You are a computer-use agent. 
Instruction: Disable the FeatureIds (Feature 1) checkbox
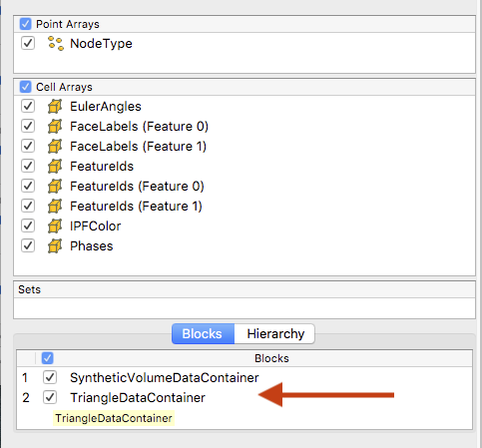click(28, 206)
